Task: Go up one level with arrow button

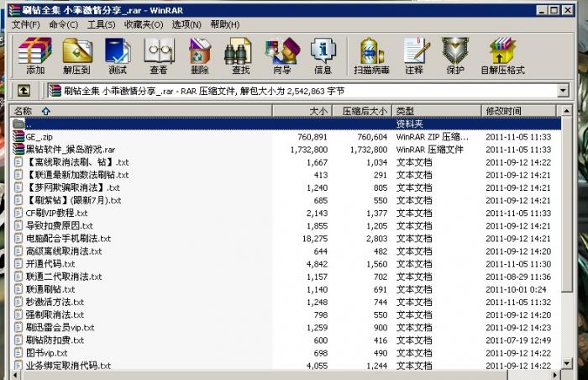Action: (x=24, y=91)
